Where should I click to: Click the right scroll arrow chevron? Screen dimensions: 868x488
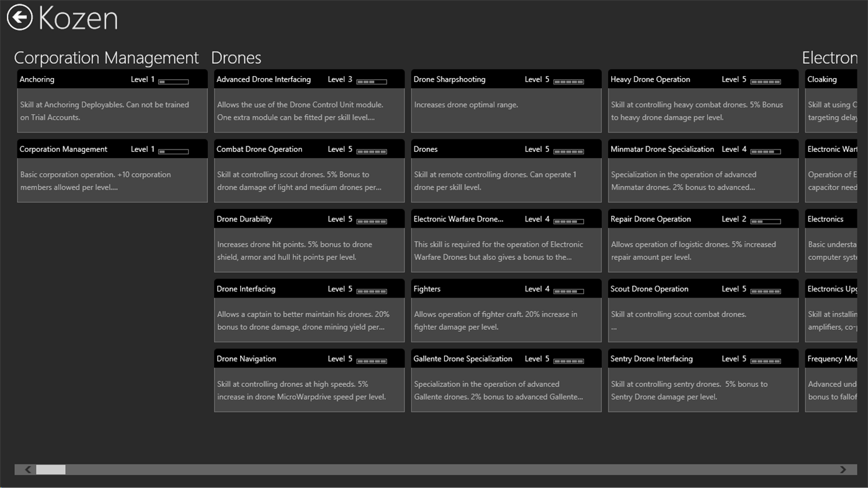(x=842, y=469)
